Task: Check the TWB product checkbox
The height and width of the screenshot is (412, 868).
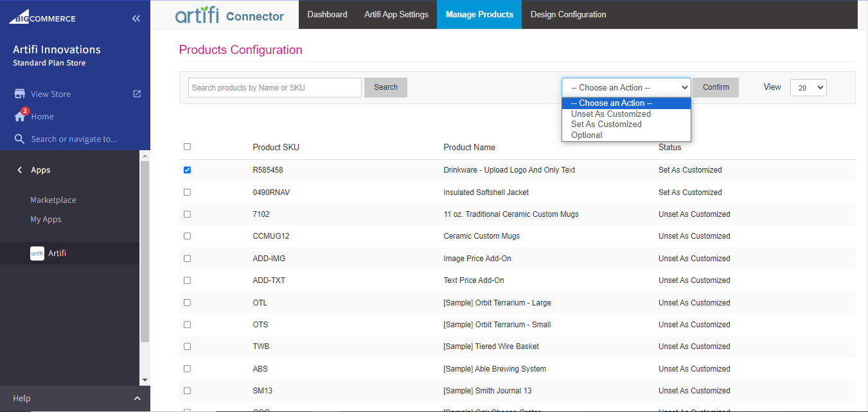Action: (188, 346)
